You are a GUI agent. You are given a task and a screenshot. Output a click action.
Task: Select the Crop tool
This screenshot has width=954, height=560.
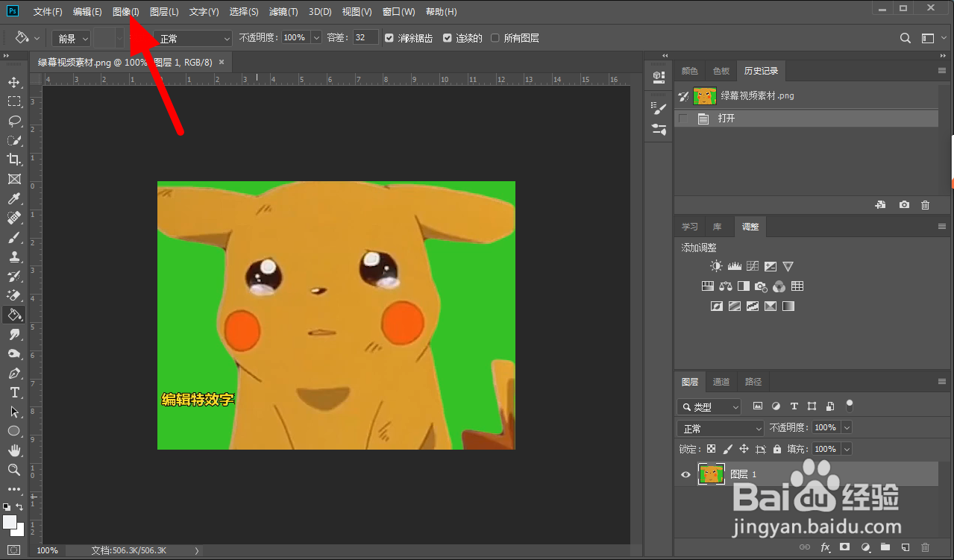[x=14, y=160]
